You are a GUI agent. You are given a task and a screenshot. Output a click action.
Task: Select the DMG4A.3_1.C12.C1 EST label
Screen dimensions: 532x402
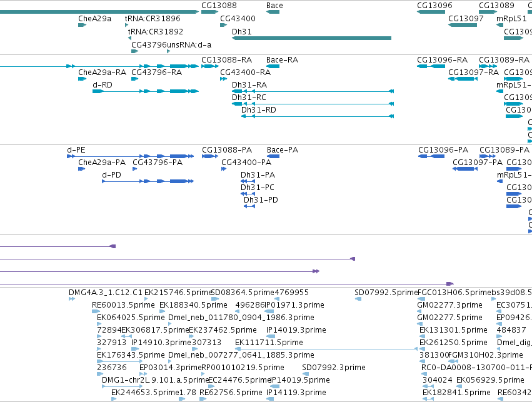[x=106, y=293]
